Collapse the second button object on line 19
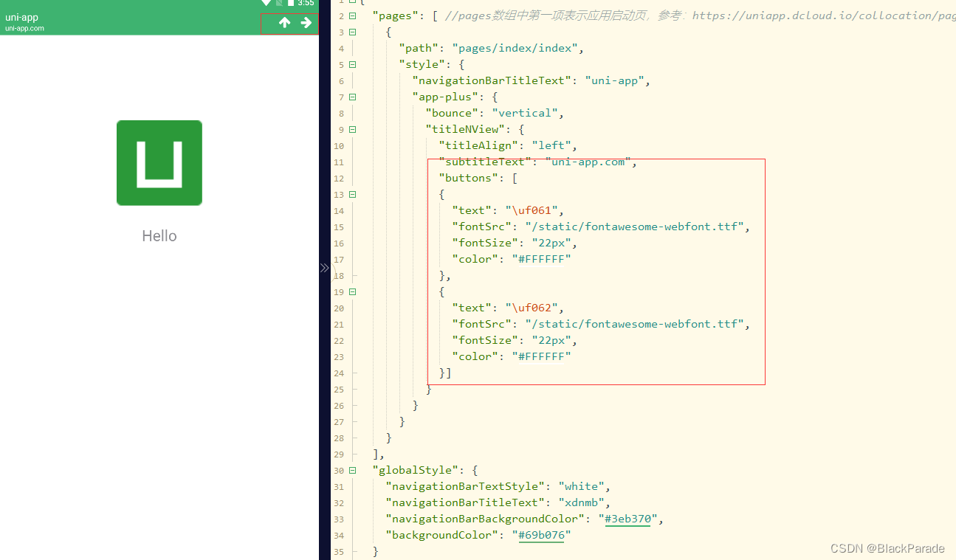The image size is (956, 560). point(352,291)
